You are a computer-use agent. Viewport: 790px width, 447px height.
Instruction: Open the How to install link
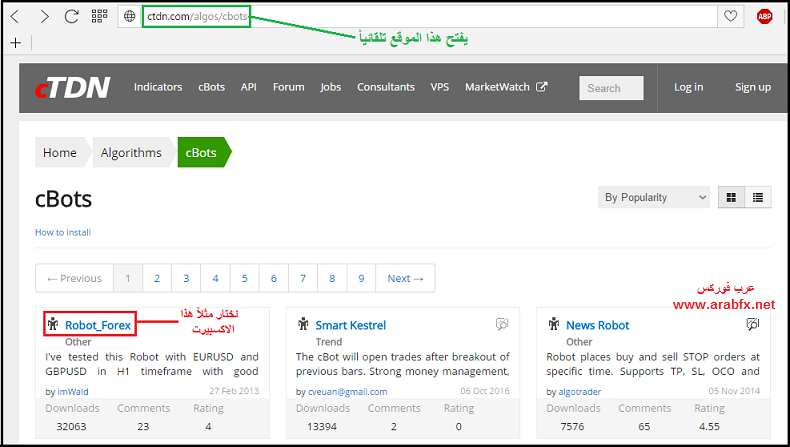(63, 232)
